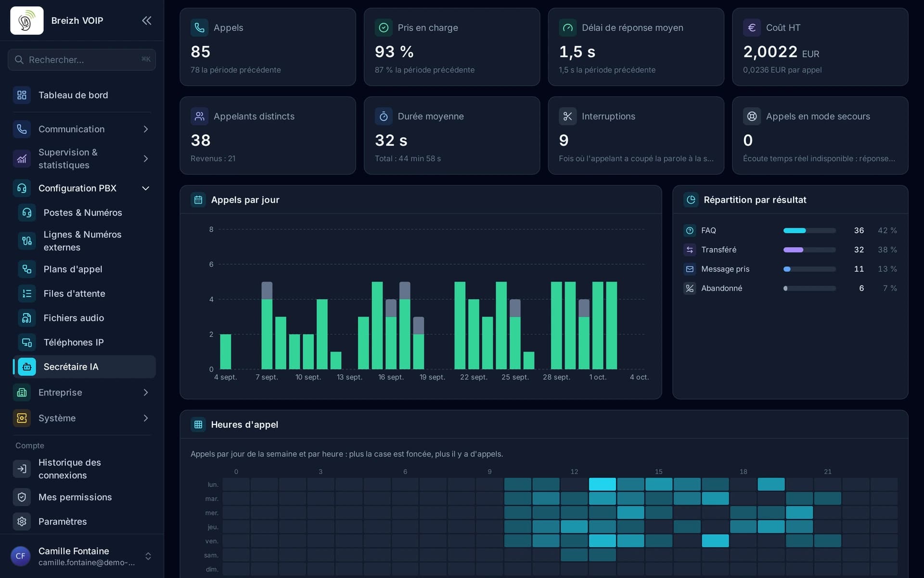Collapse the Configuration PBX section chevron
This screenshot has height=578, width=924.
click(146, 188)
